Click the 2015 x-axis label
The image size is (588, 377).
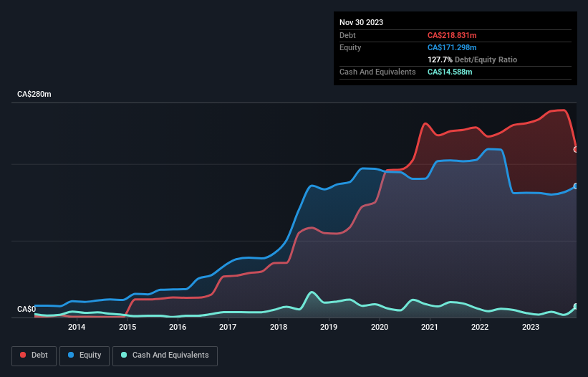pyautogui.click(x=127, y=327)
